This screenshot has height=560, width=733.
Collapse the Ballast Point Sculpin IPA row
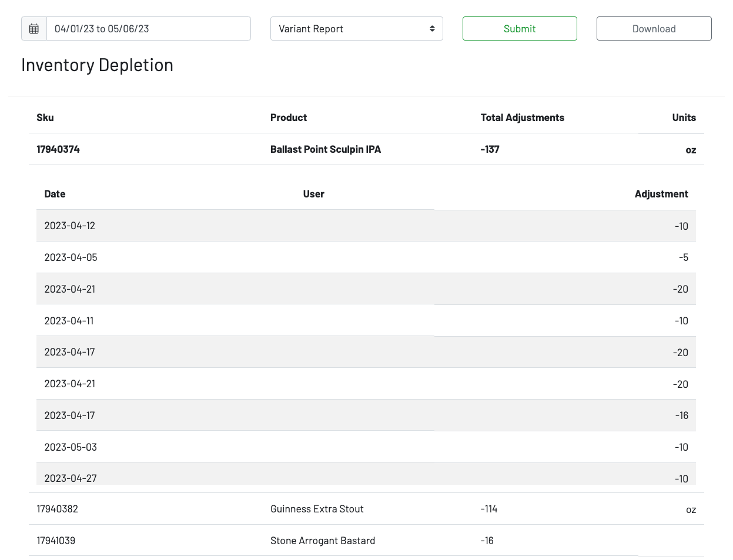325,149
